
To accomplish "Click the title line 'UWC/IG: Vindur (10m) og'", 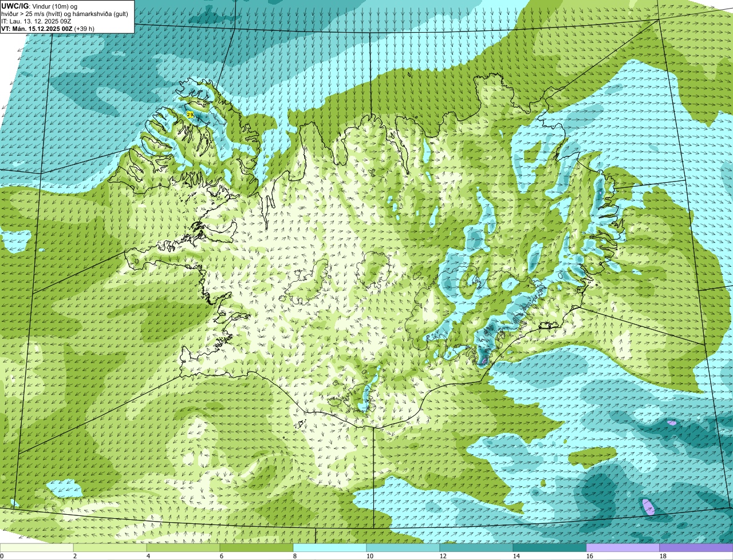I will click(x=40, y=6).
